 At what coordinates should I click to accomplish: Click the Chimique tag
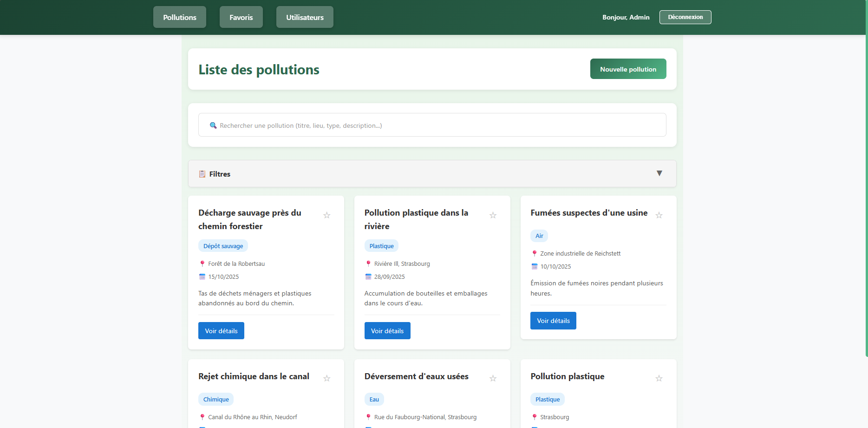click(216, 399)
